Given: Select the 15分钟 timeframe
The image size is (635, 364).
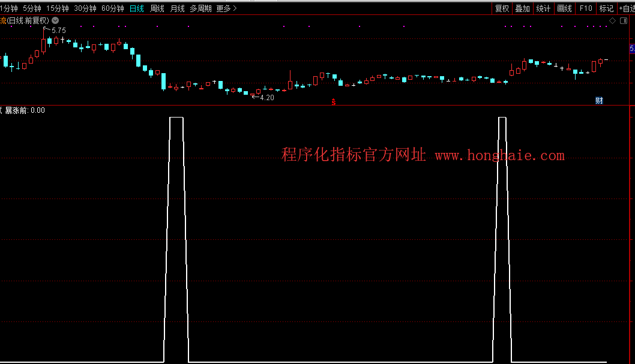Looking at the screenshot, I should [x=58, y=8].
